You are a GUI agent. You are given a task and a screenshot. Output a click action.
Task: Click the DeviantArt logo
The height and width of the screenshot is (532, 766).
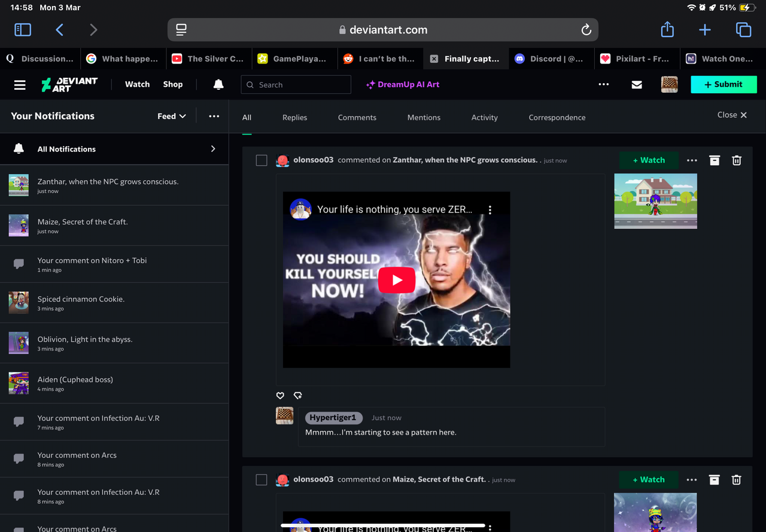[69, 84]
